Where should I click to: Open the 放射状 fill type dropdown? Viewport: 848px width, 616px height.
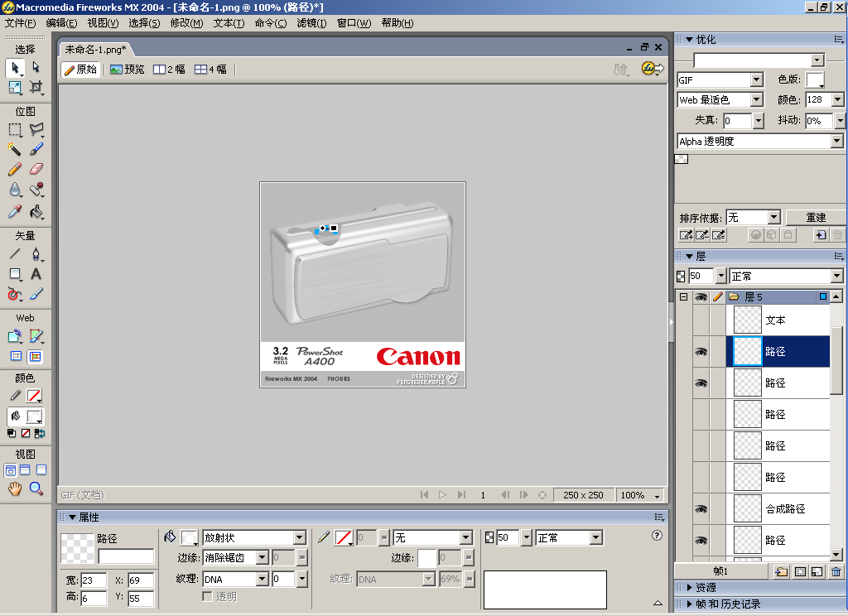[x=300, y=537]
